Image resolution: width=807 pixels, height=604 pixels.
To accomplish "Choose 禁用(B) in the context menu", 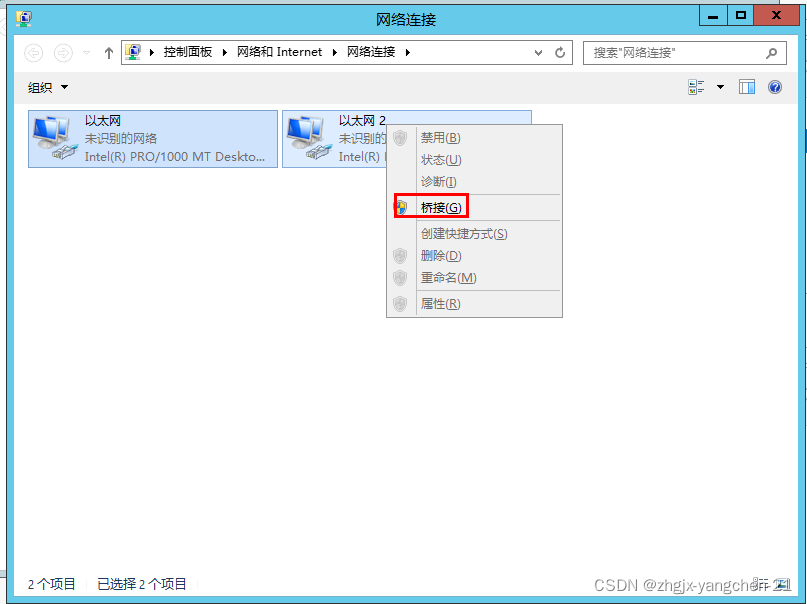I will [x=441, y=137].
